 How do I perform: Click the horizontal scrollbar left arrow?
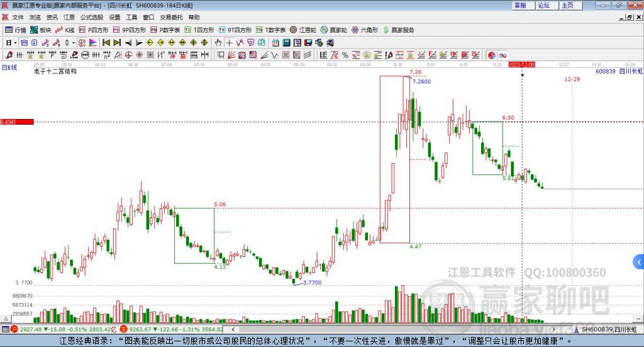point(233,329)
